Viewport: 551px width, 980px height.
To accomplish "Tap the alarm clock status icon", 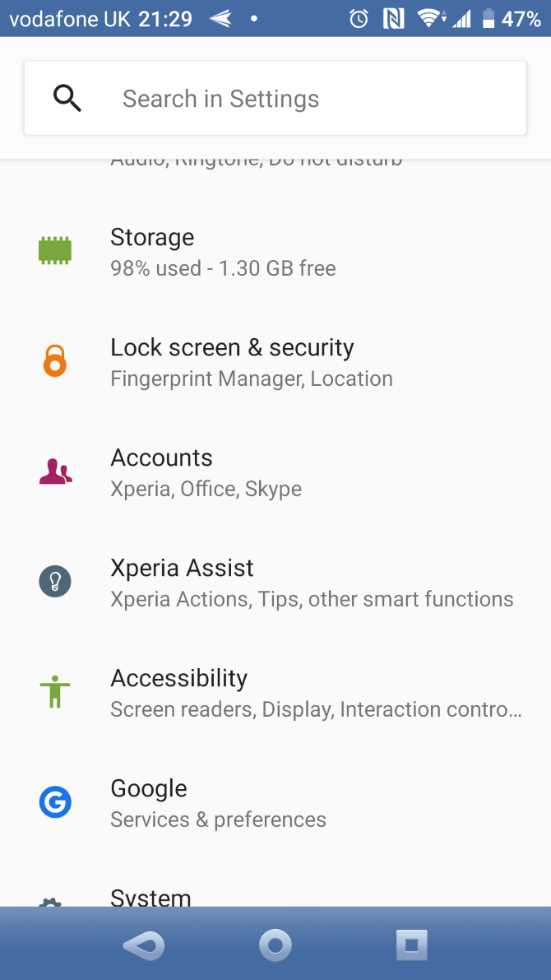I will [359, 18].
